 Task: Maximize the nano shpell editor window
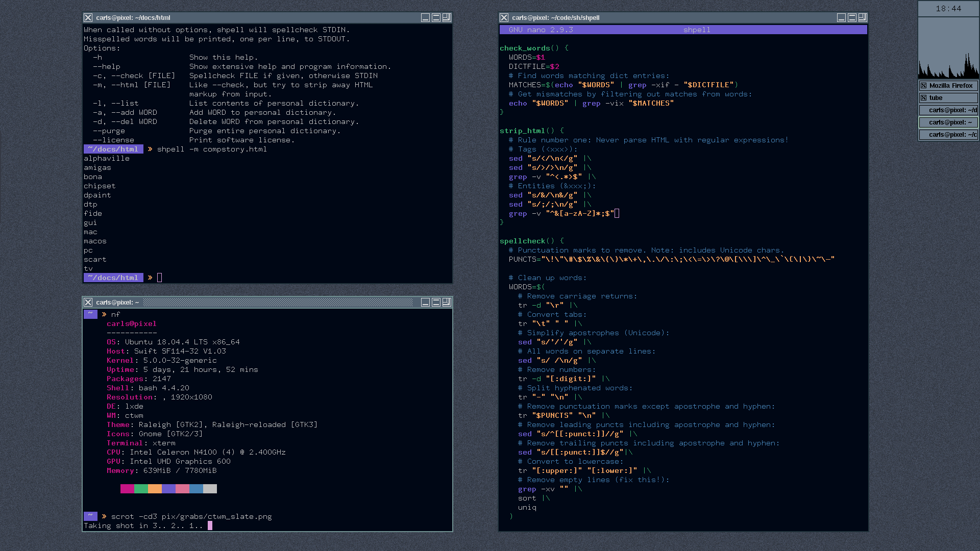(x=852, y=18)
